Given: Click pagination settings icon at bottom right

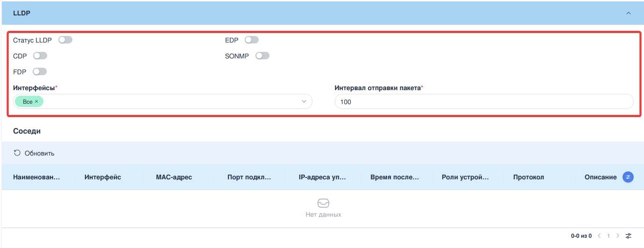Looking at the screenshot, I should [629, 236].
